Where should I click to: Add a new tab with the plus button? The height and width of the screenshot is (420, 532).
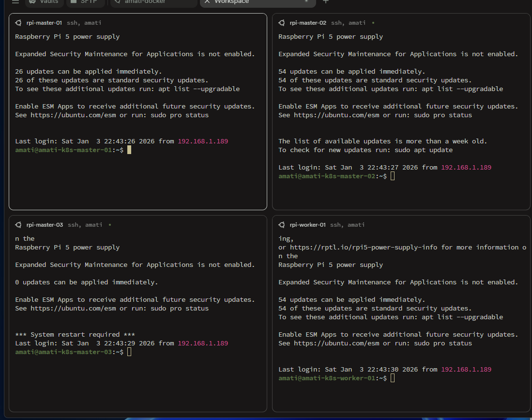pyautogui.click(x=326, y=2)
